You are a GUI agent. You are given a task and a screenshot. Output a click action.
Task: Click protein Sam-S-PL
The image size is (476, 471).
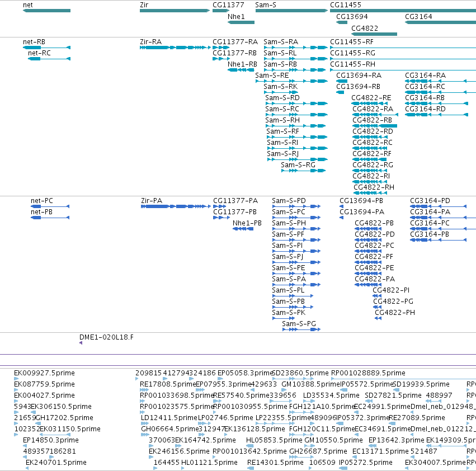coord(293,296)
